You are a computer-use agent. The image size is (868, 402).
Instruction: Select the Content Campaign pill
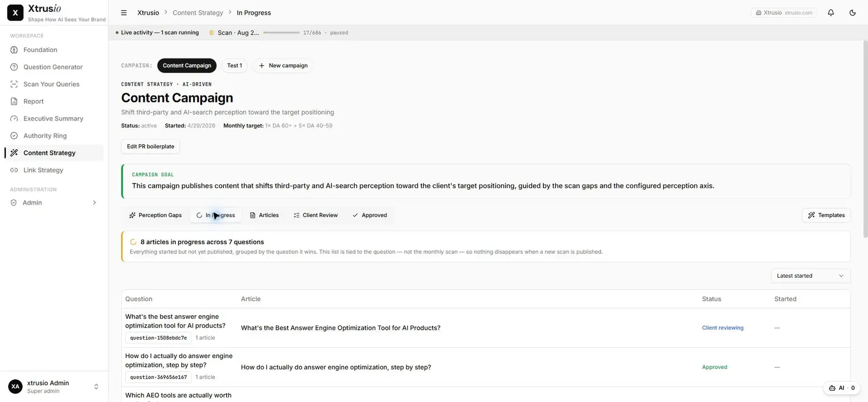pos(187,66)
